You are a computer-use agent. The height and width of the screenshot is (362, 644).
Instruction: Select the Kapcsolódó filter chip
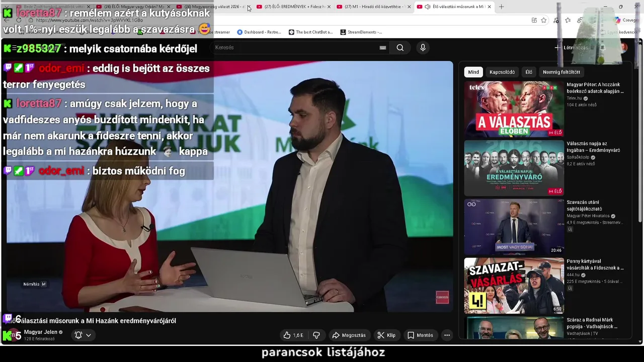click(x=502, y=72)
